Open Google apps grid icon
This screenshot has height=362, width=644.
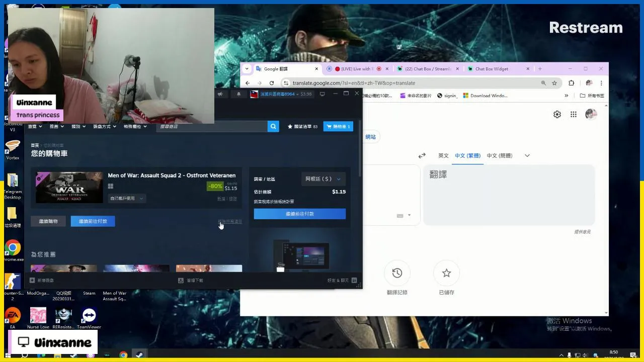(x=574, y=115)
